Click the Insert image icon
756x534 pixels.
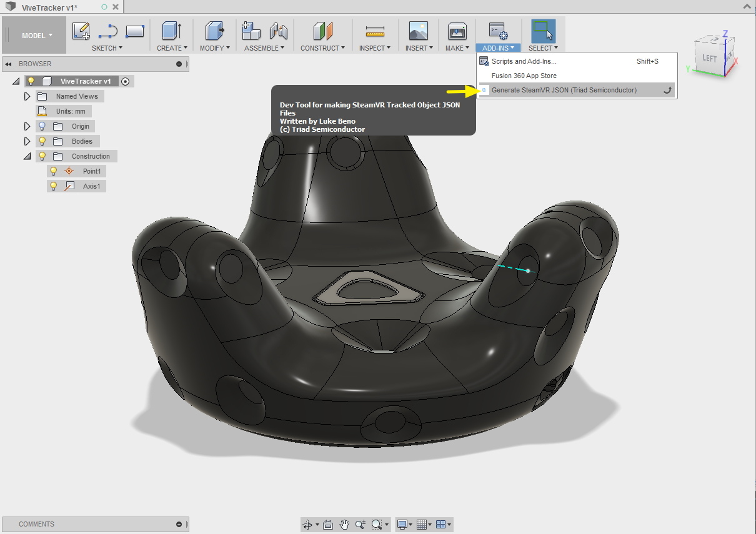[x=418, y=31]
